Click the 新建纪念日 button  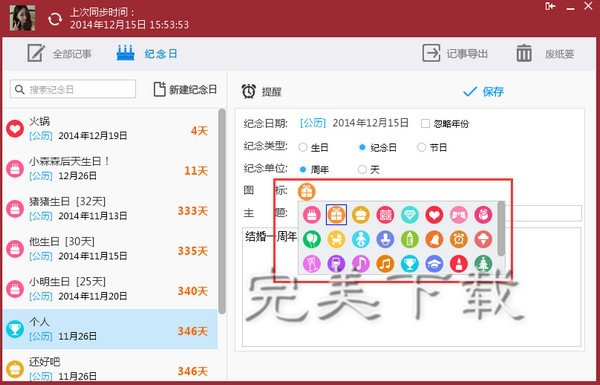coord(185,90)
